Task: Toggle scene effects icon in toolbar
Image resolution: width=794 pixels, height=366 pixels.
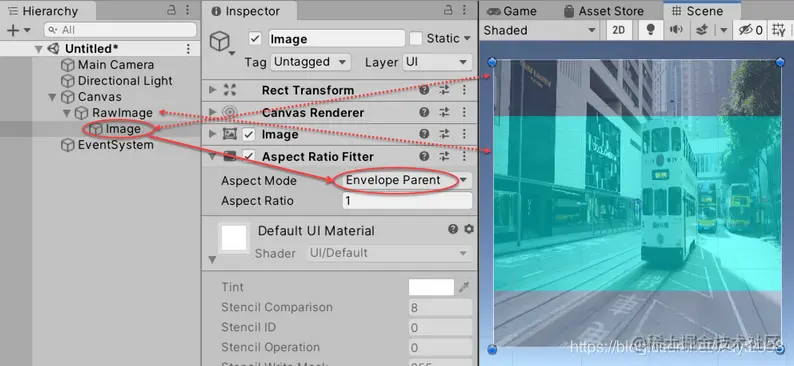Action: coord(701,30)
